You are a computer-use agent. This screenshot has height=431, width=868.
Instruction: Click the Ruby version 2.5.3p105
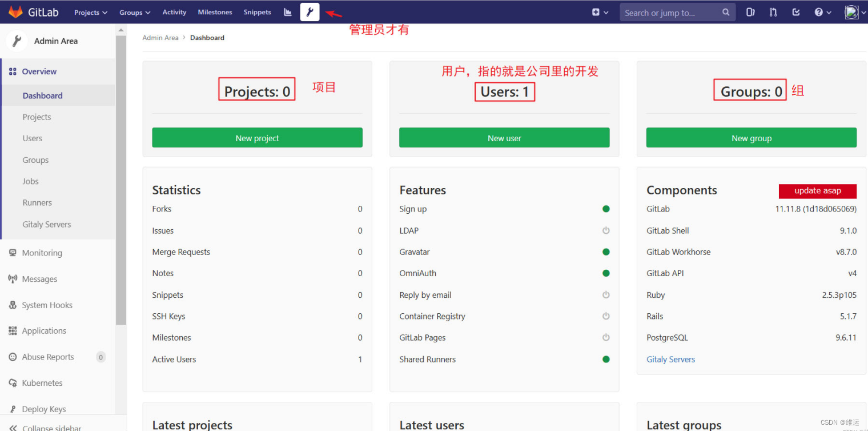click(839, 295)
